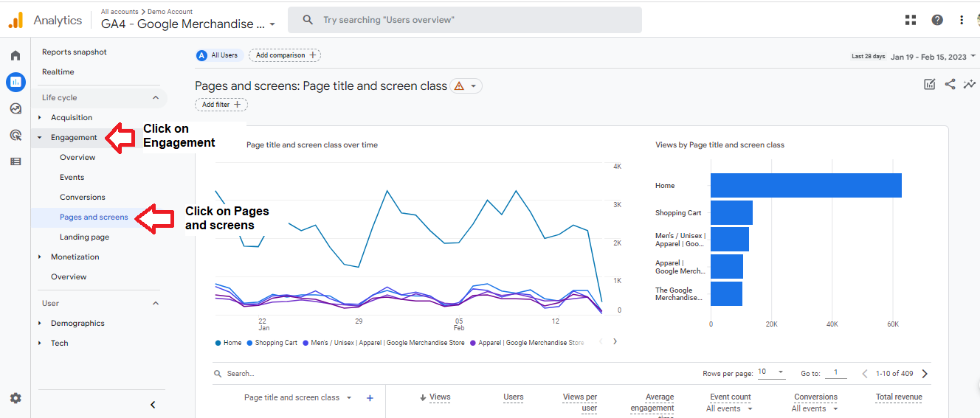This screenshot has height=418, width=980.
Task: Advance chart legend with right arrow
Action: click(x=615, y=341)
